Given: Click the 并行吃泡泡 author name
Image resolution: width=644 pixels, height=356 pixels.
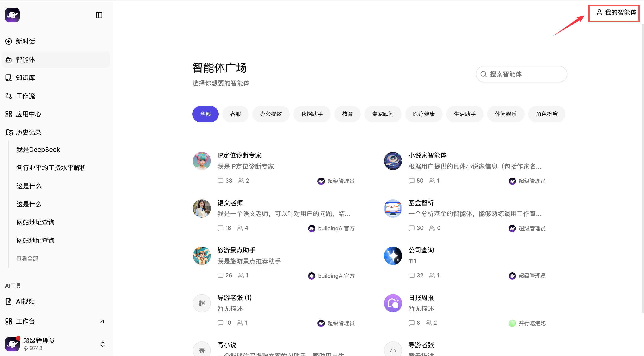Looking at the screenshot, I should click(x=532, y=323).
